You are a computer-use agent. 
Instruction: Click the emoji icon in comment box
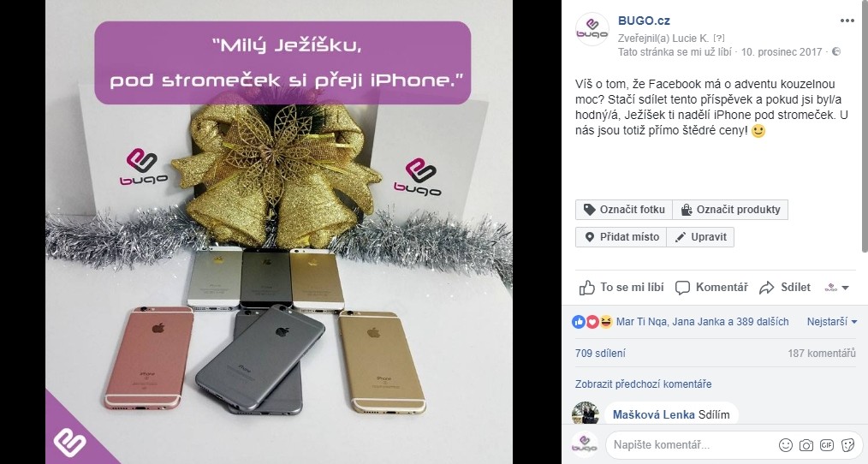point(786,445)
